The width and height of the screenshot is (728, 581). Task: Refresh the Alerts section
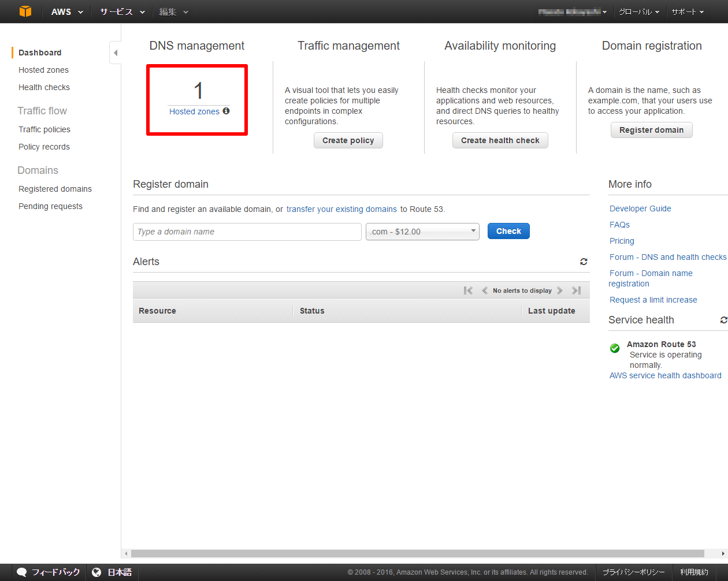pos(584,262)
